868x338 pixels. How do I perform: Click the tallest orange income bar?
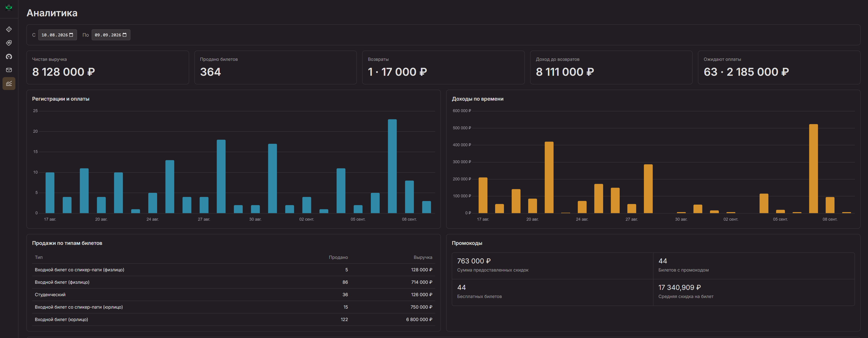(813, 169)
